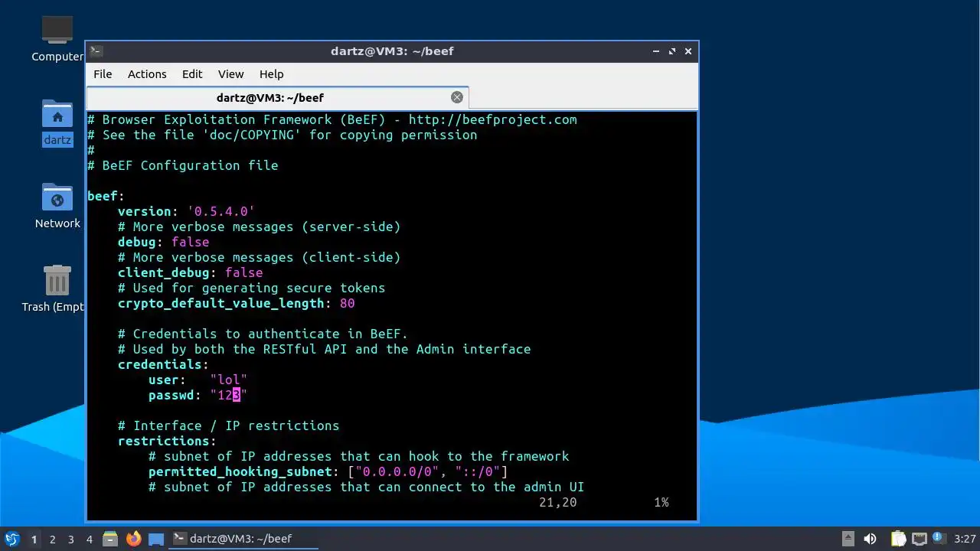
Task: Click the permitted_hooking_subnet key
Action: tap(243, 471)
